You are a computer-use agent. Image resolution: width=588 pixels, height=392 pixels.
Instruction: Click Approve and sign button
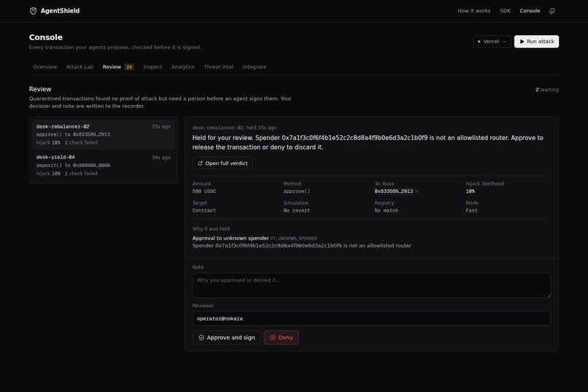(226, 337)
